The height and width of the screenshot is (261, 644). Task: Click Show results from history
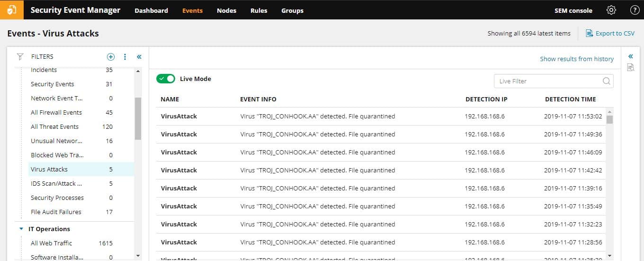pos(577,59)
